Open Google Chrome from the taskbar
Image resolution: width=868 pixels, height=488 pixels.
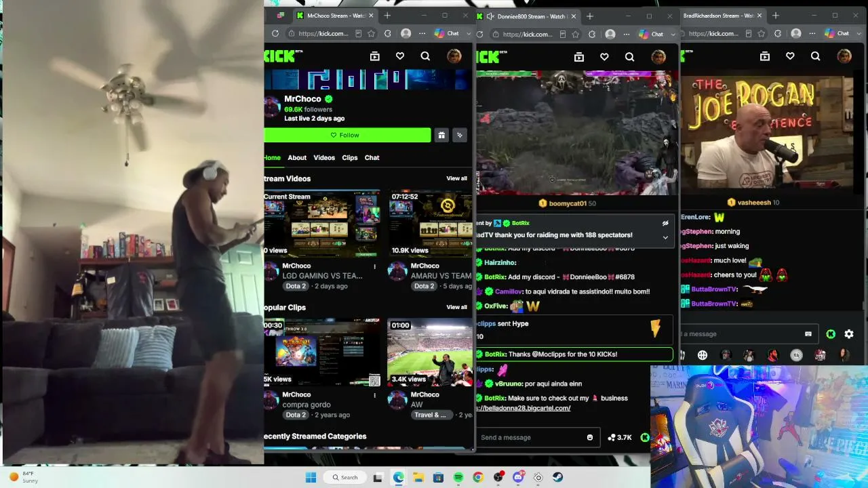click(478, 477)
